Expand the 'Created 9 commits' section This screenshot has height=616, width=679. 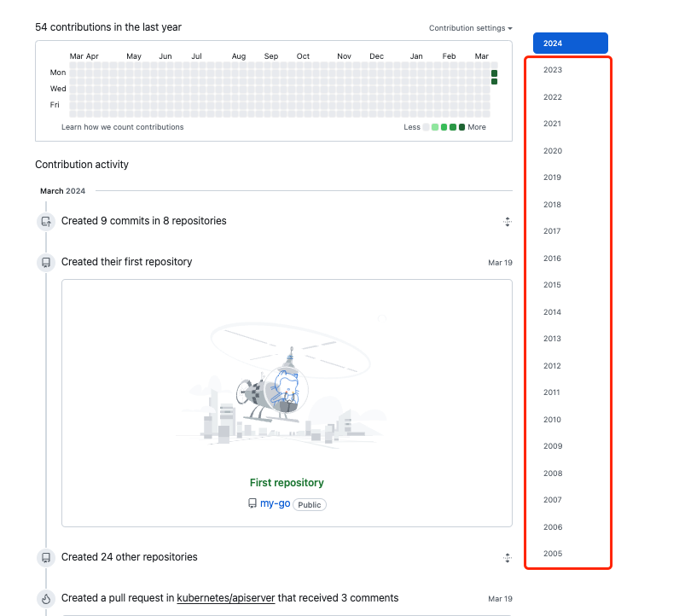pos(507,222)
